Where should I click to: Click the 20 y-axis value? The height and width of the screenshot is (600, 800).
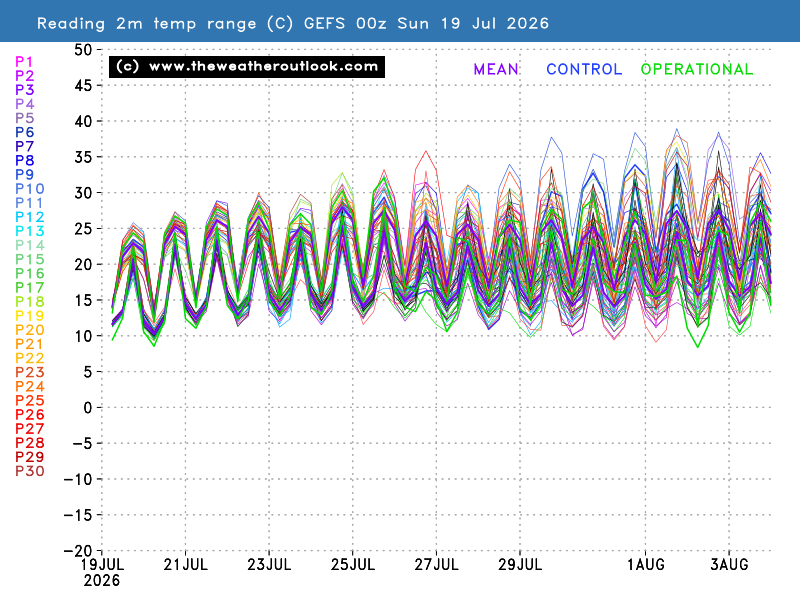[x=83, y=265]
